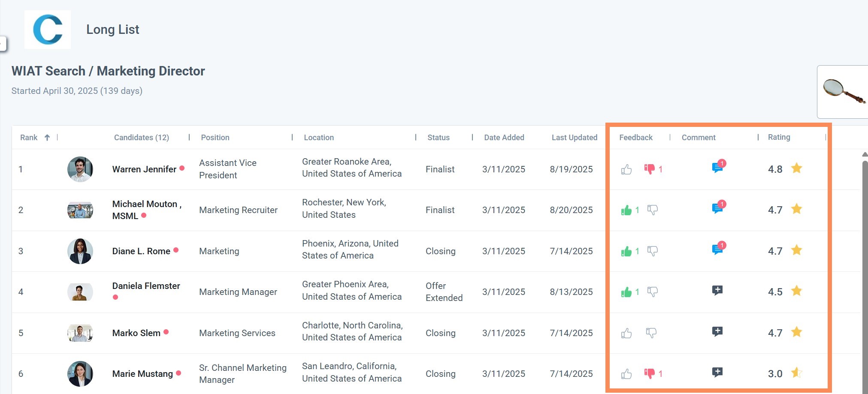Viewport: 868px width, 394px height.
Task: Toggle thumbs up for Michael Mouton
Action: tap(626, 210)
